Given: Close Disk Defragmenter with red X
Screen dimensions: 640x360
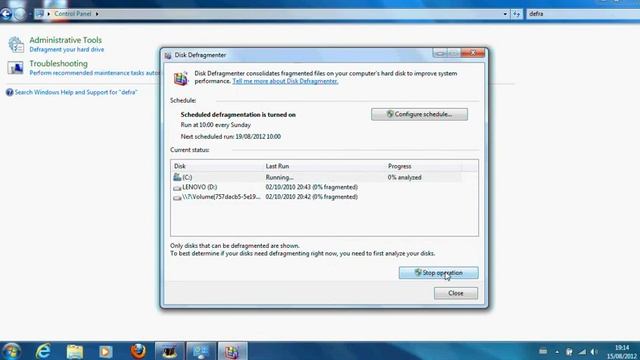Looking at the screenshot, I should [473, 53].
